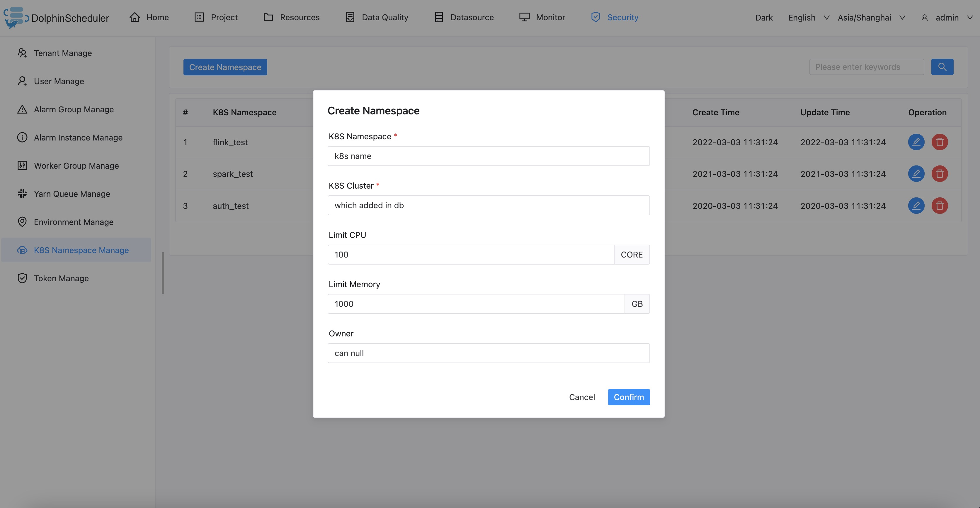Click the Home house icon

[135, 17]
